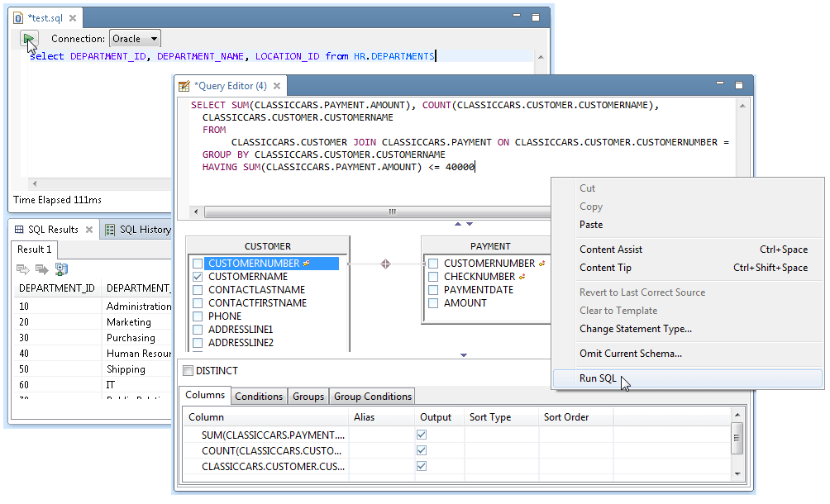This screenshot has height=504, width=830.
Task: Run the query with the green play icon
Action: tap(29, 39)
